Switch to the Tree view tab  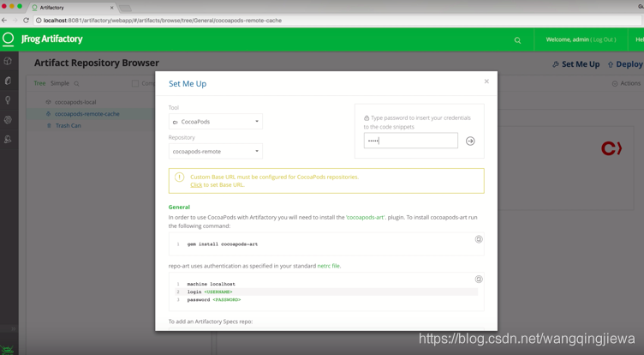[x=39, y=83]
